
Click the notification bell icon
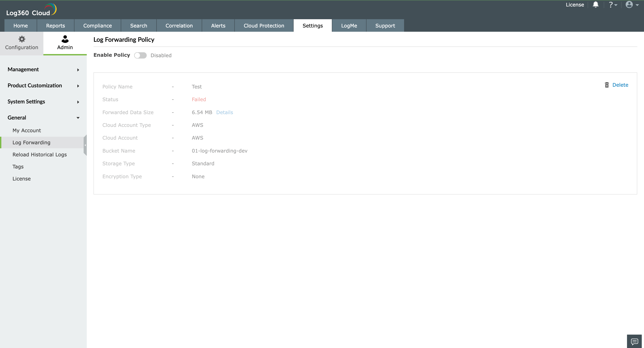pyautogui.click(x=595, y=5)
